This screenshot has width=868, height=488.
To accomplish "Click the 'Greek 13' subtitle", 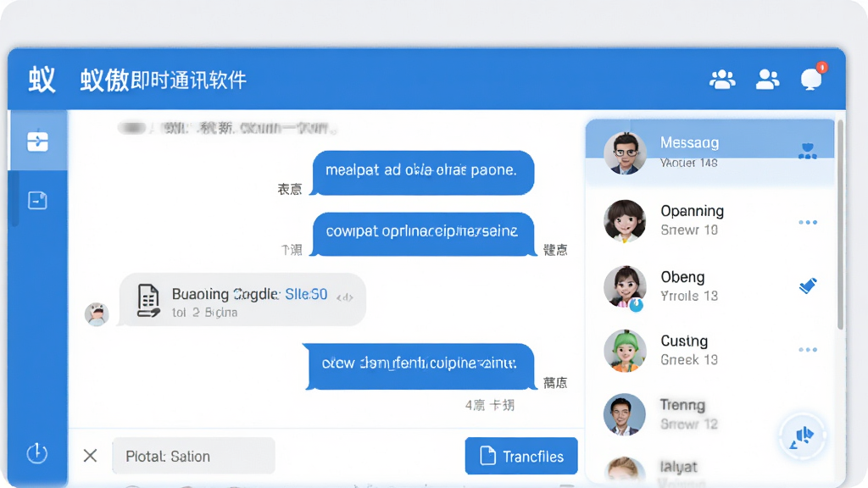I will pos(689,359).
